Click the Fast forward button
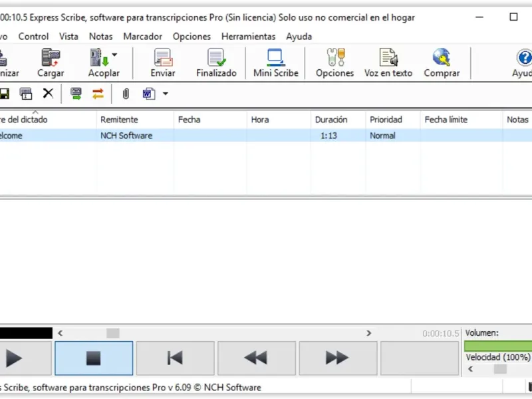 [338, 358]
